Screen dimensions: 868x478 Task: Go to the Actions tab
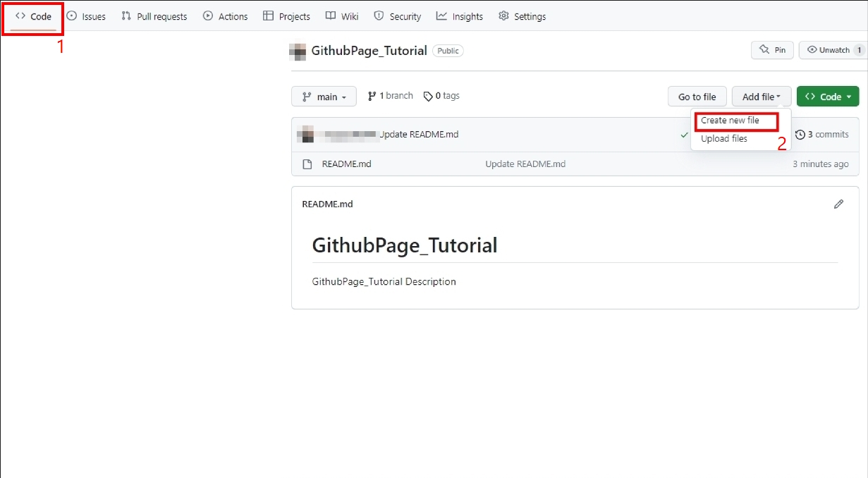click(226, 16)
